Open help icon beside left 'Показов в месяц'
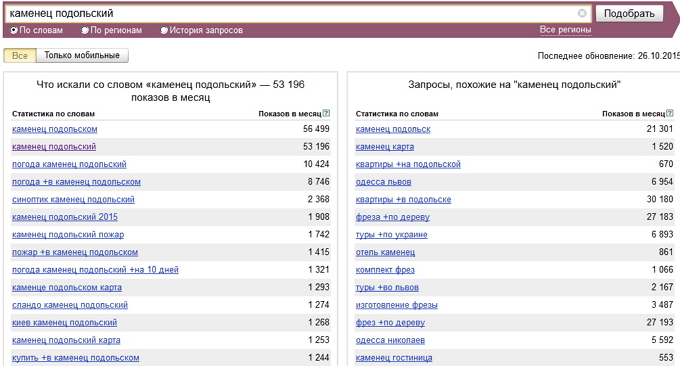The width and height of the screenshot is (680, 366). [x=326, y=113]
